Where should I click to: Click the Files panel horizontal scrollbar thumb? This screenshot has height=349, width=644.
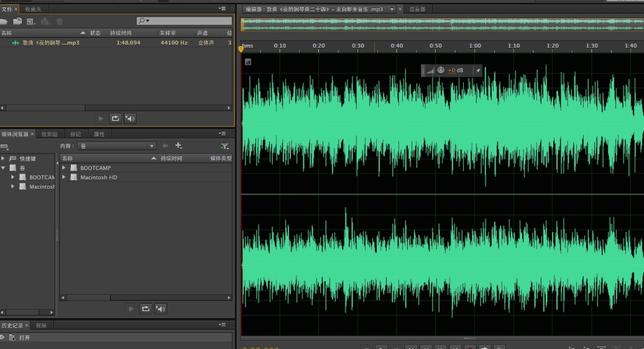[x=45, y=108]
